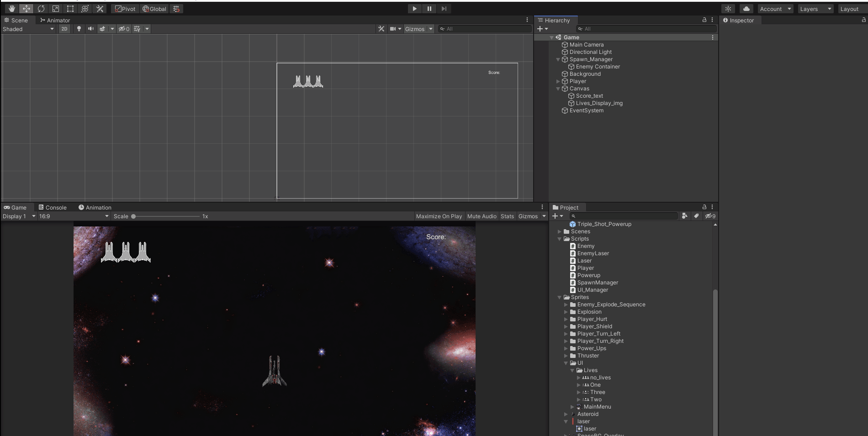The image size is (868, 436).
Task: Toggle scene audio speaker
Action: point(91,29)
